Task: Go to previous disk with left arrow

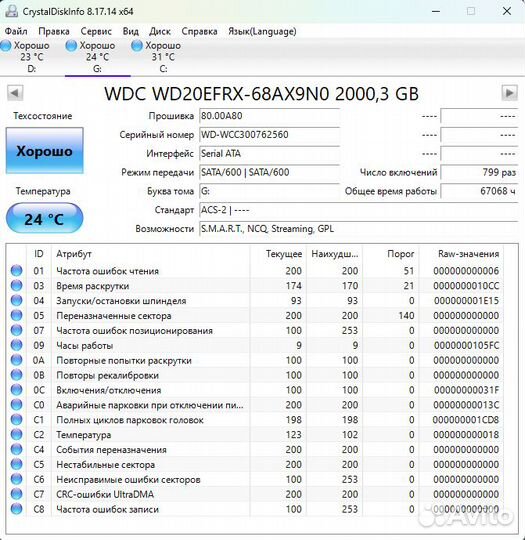Action: click(x=15, y=93)
